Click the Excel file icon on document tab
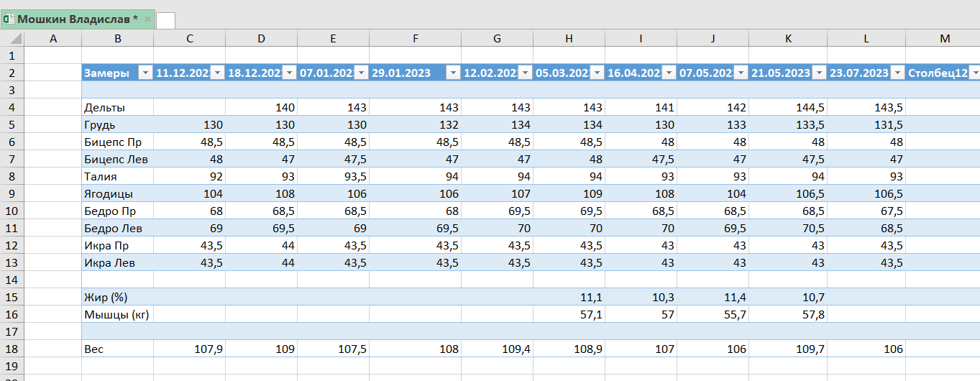 (x=9, y=19)
